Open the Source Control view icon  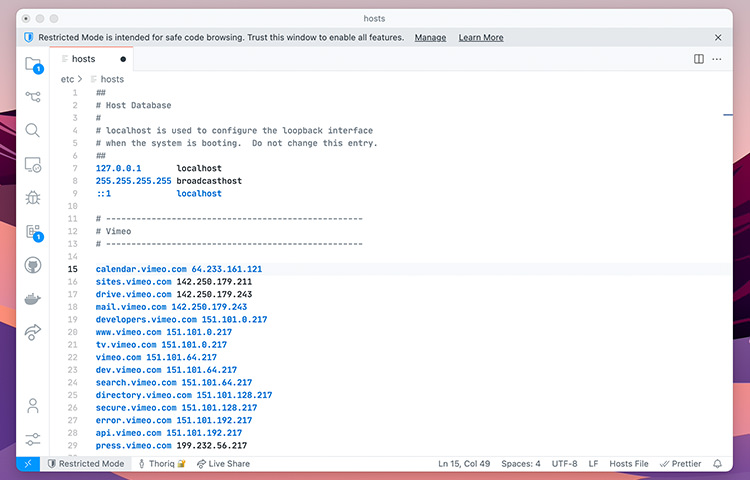[x=33, y=97]
